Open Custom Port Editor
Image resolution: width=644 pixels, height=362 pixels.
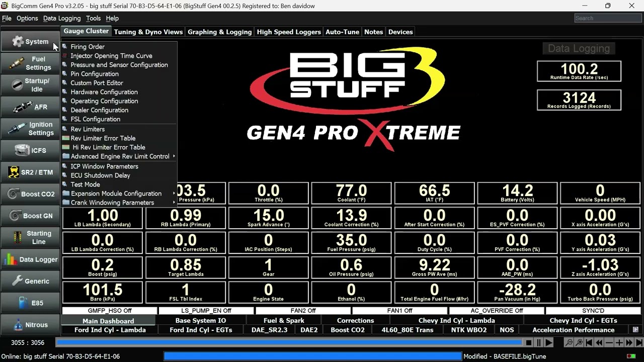119,83
